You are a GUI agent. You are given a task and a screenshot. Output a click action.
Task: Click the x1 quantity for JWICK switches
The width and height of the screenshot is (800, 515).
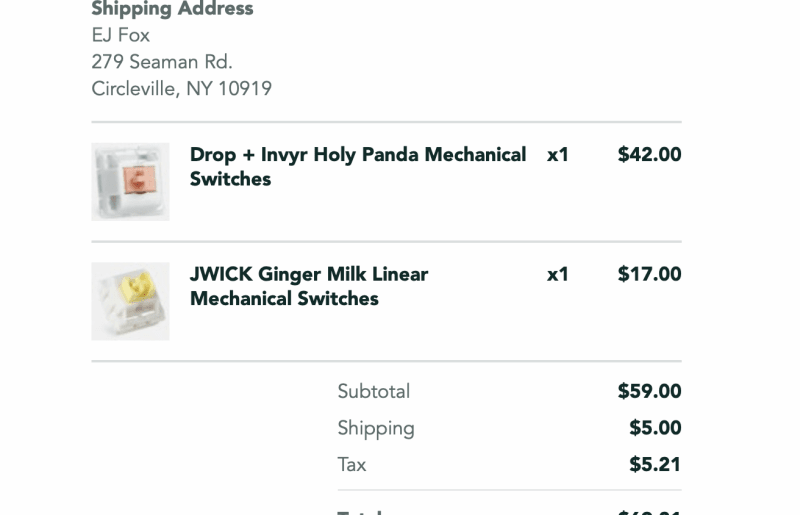pyautogui.click(x=557, y=274)
